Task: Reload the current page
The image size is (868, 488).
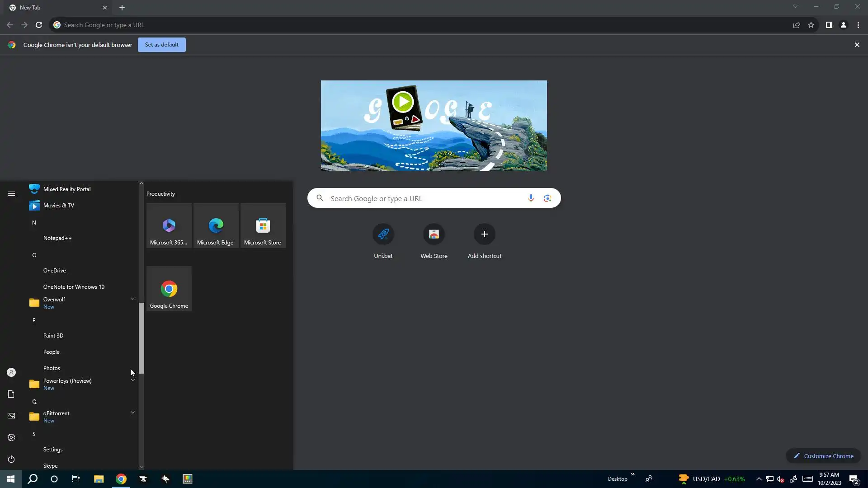Action: tap(39, 25)
